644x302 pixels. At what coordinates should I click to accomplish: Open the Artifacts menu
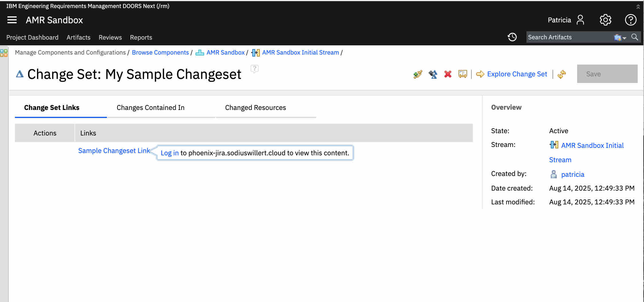click(78, 37)
